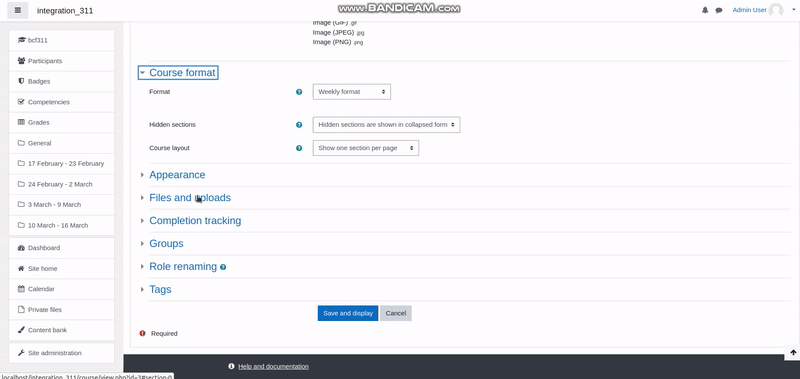The width and height of the screenshot is (800, 379).
Task: Open the Course layout dropdown
Action: [x=366, y=148]
